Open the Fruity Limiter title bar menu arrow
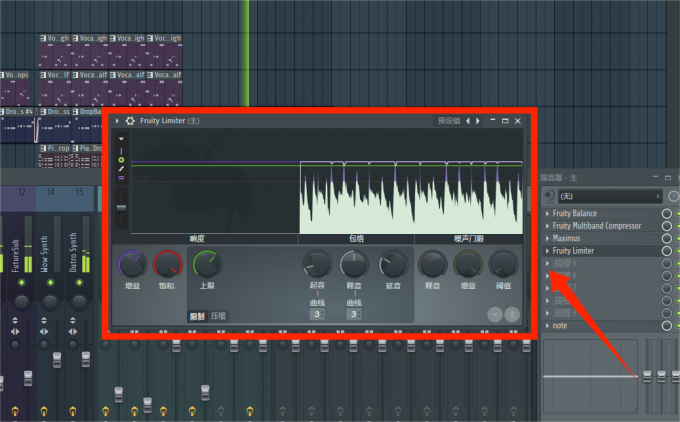 (117, 121)
